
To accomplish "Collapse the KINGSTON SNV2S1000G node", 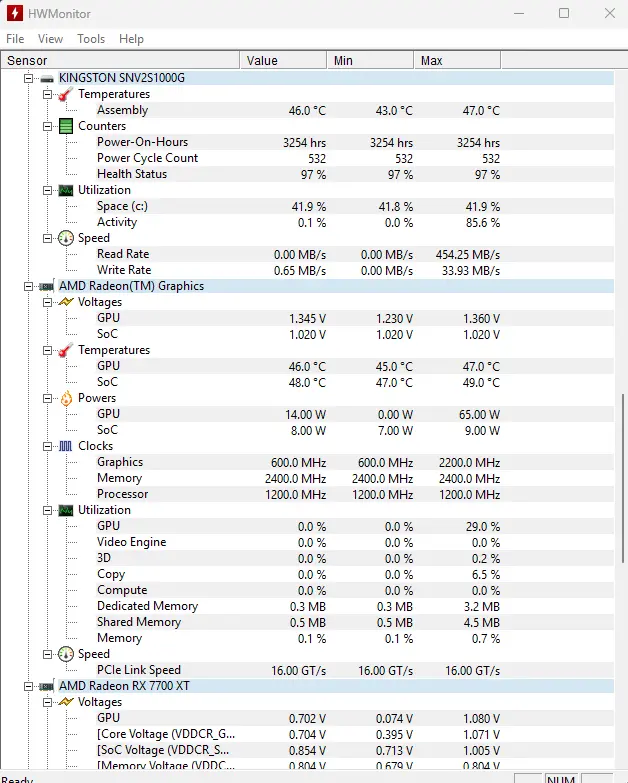I will [x=28, y=78].
